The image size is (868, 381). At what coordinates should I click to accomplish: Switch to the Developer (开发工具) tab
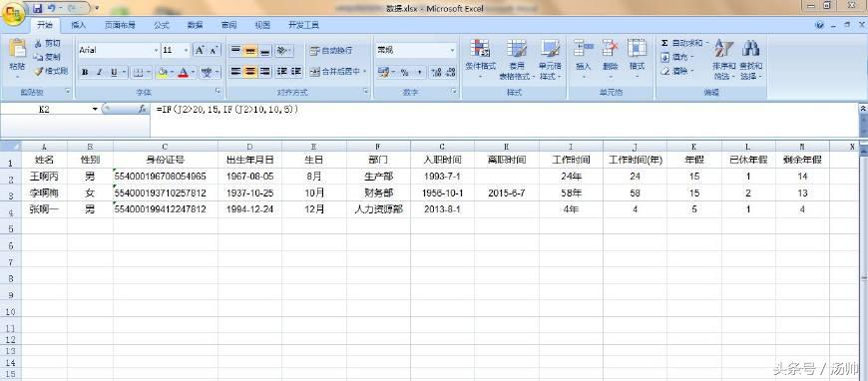[x=303, y=25]
